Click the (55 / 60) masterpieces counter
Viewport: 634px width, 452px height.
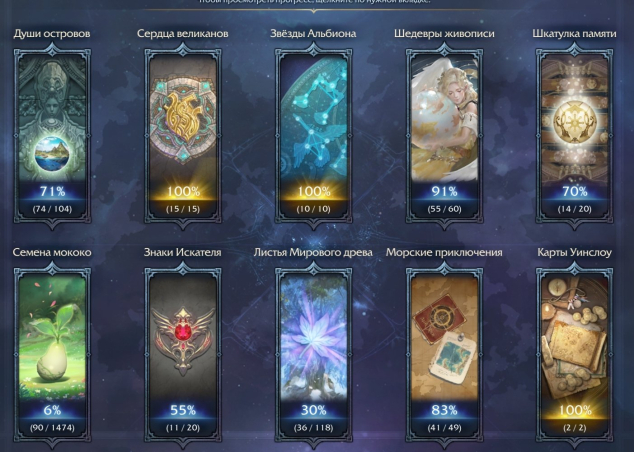pyautogui.click(x=444, y=209)
